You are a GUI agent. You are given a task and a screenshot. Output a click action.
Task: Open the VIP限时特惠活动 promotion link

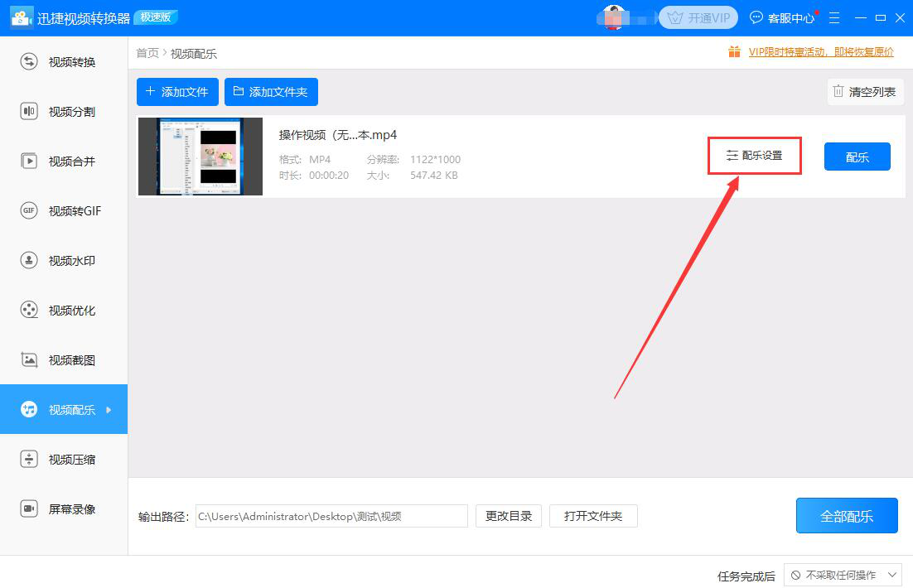point(821,52)
